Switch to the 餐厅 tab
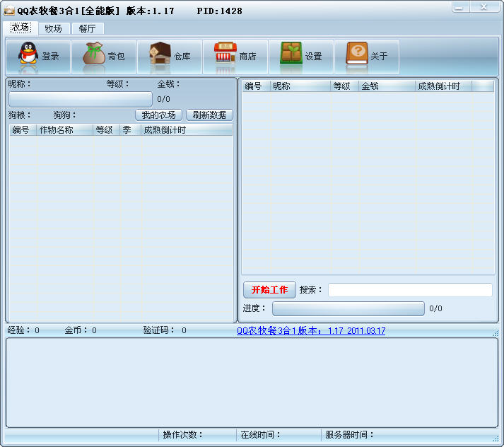 (x=88, y=28)
